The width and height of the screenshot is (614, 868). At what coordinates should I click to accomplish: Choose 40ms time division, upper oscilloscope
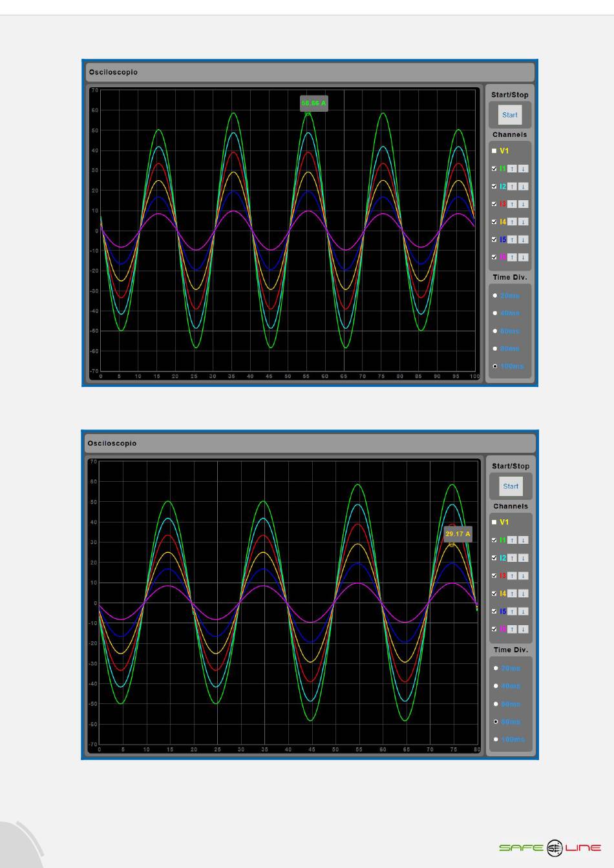495,313
